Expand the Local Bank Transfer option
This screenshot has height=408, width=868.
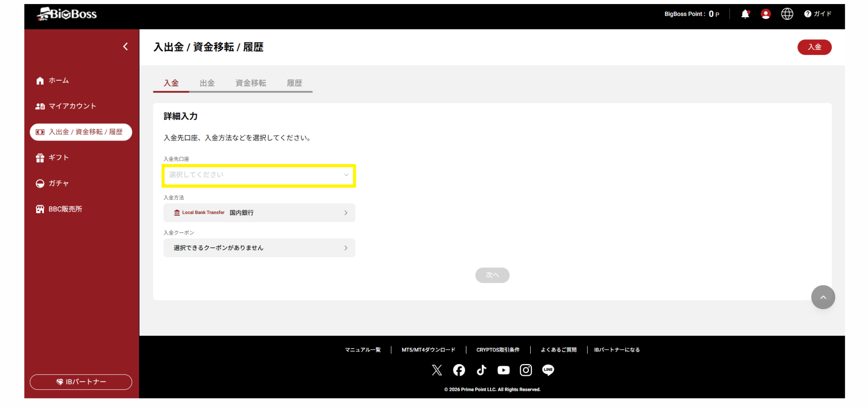tap(259, 213)
